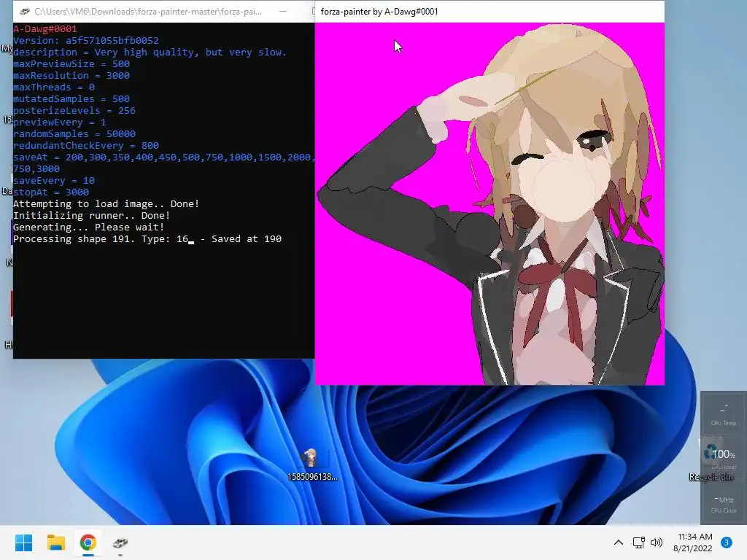Click the 'maxPreviewSize = 500' console line
The width and height of the screenshot is (747, 560).
pos(71,64)
